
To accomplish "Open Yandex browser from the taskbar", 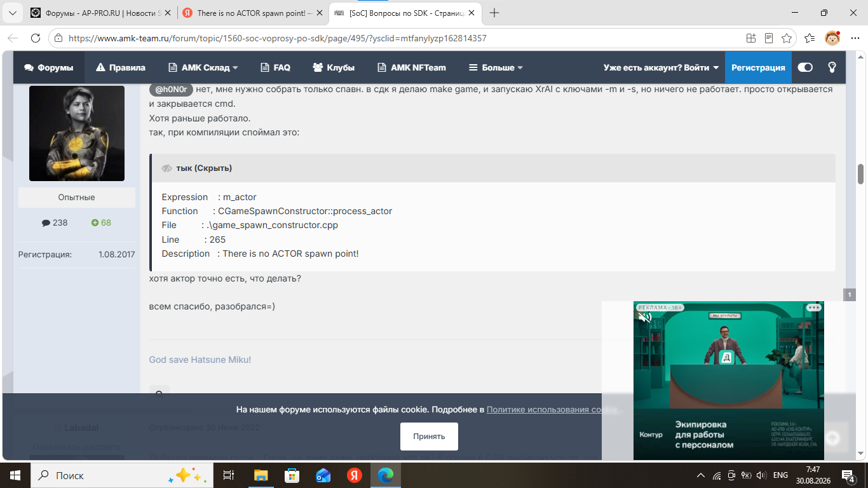I will coord(355,475).
